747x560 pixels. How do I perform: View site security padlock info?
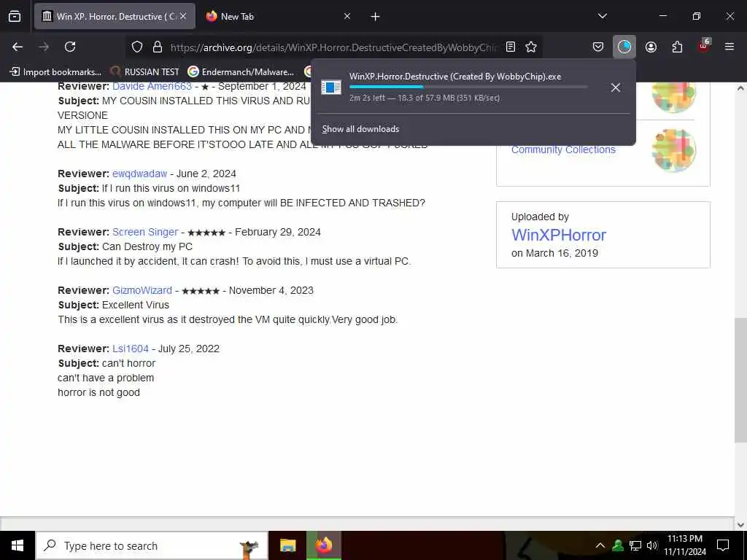158,47
